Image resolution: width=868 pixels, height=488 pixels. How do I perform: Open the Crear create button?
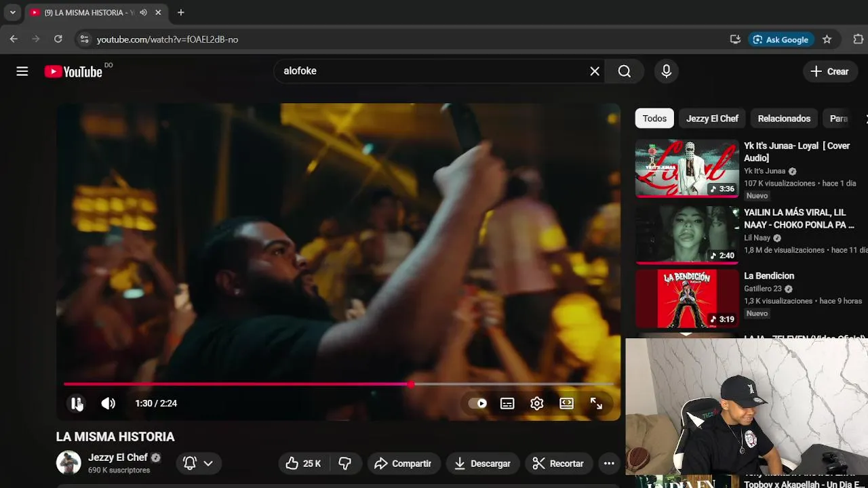830,71
